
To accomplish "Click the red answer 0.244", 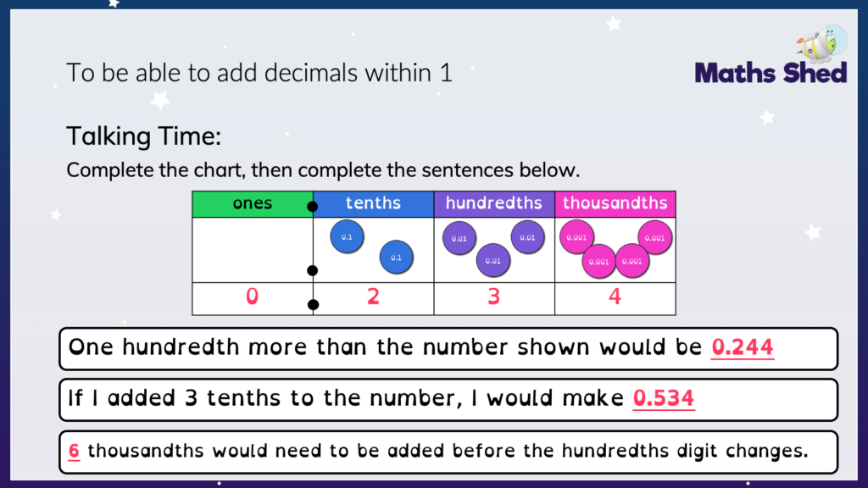I will coord(743,347).
